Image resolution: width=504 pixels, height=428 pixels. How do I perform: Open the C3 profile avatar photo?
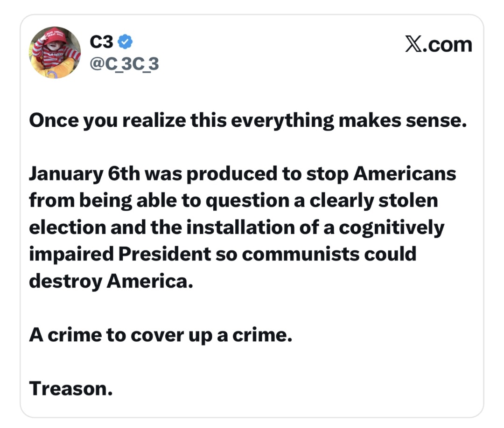point(55,53)
